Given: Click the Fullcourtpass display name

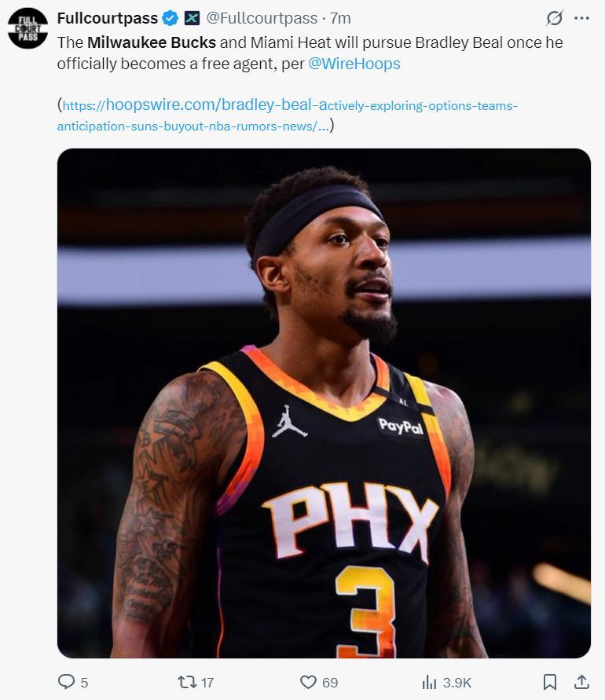Looking at the screenshot, I should (x=107, y=18).
